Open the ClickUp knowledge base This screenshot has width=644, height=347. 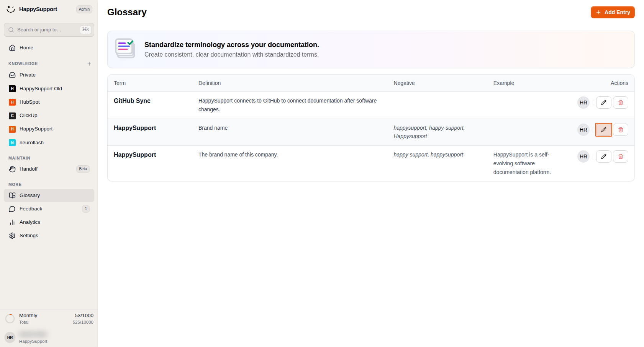tap(49, 116)
